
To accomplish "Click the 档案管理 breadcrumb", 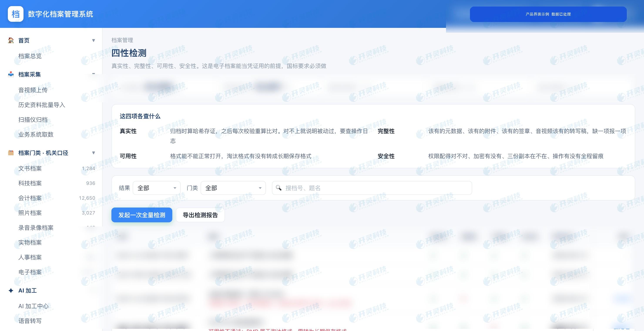I will coord(122,40).
